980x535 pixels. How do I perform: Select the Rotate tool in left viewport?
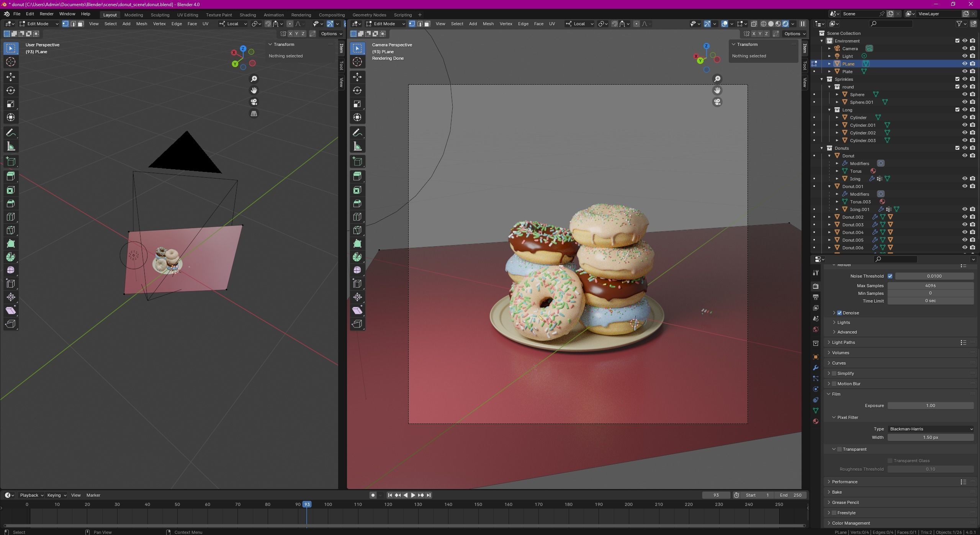pos(11,90)
